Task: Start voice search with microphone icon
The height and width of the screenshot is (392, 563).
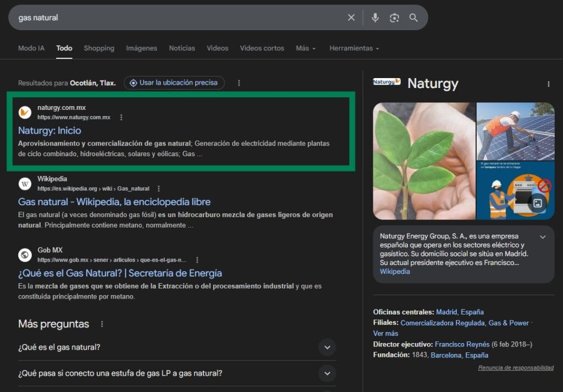Action: (375, 18)
